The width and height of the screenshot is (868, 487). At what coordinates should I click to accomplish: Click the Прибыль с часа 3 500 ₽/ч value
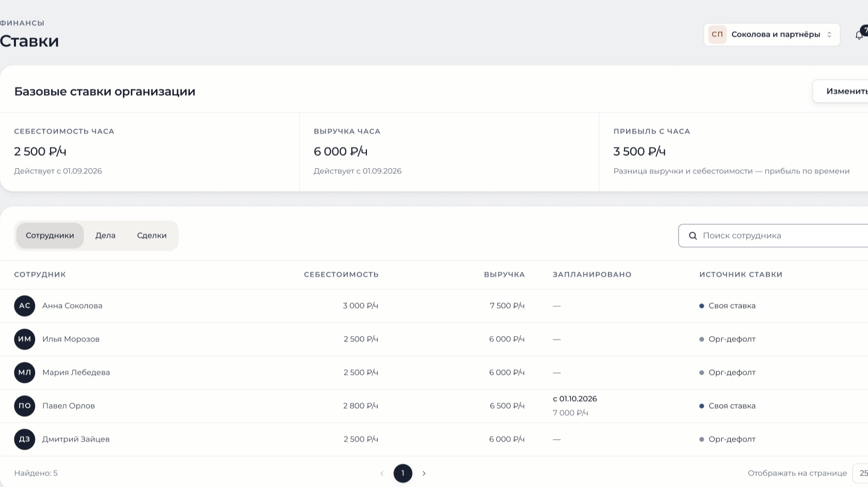point(640,152)
